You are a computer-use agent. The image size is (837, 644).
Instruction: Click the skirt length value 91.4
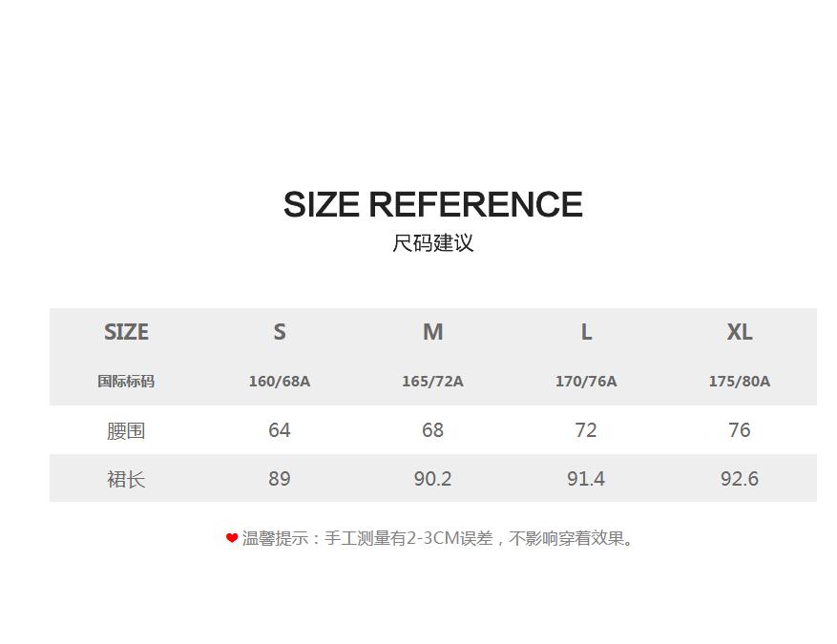(586, 479)
